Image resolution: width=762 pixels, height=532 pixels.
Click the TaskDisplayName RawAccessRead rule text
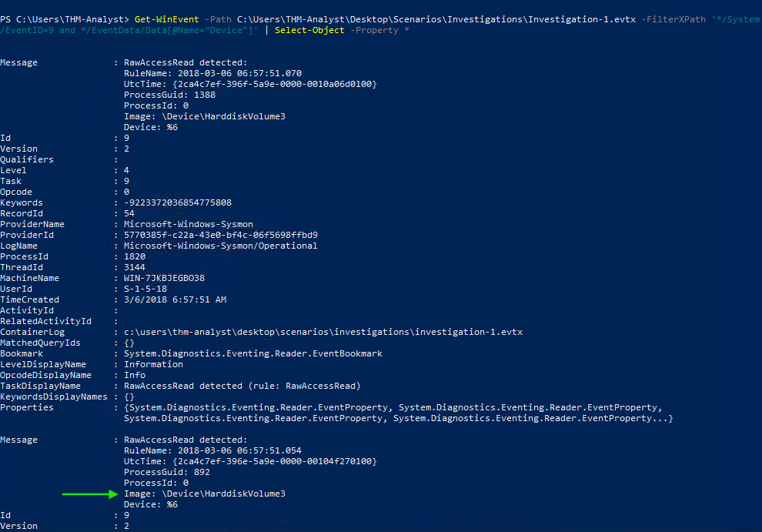tap(242, 386)
